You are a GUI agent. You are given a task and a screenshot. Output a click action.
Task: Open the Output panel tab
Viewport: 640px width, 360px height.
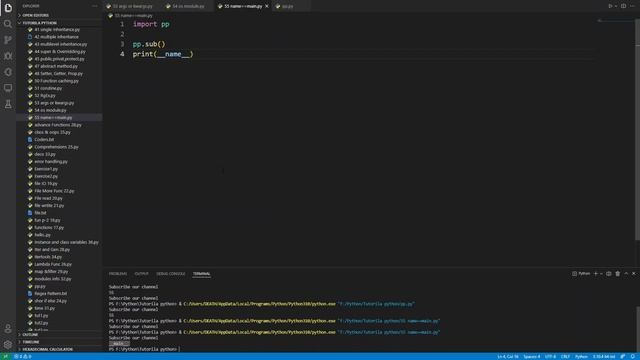coord(141,273)
